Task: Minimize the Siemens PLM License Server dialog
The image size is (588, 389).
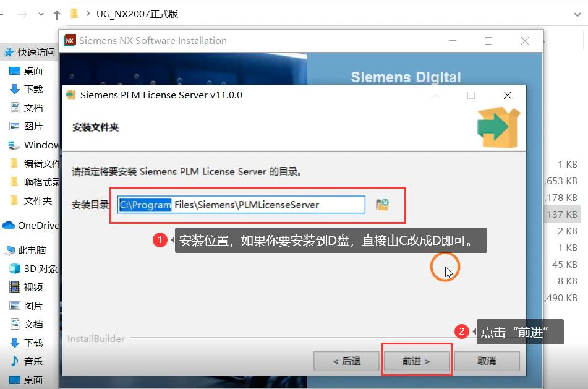Action: click(435, 95)
